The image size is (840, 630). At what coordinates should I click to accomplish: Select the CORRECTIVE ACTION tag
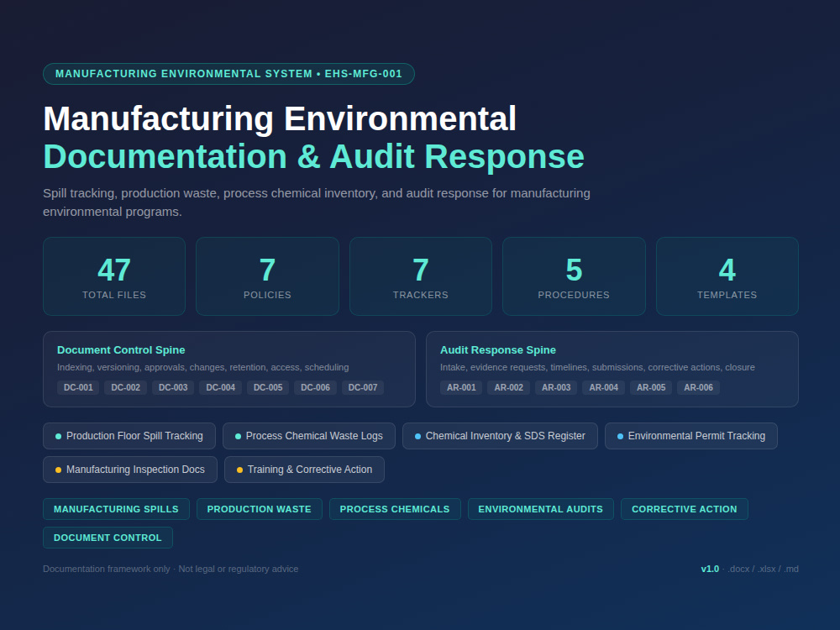tap(684, 509)
